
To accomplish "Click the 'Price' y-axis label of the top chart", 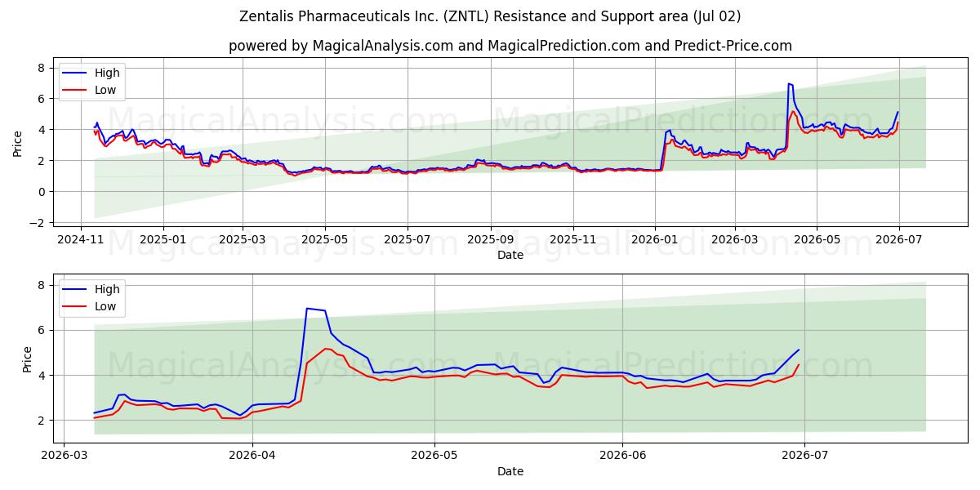I will 18,144.
